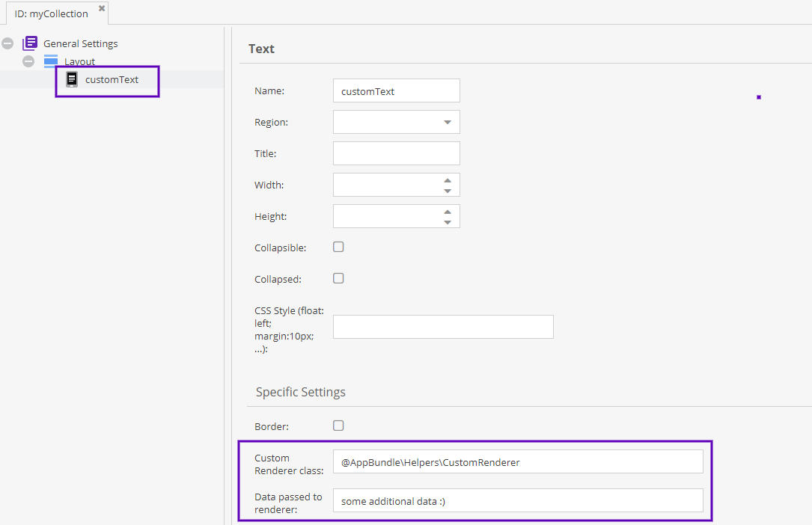Enable the Border checkbox
This screenshot has width=812, height=525.
[338, 426]
